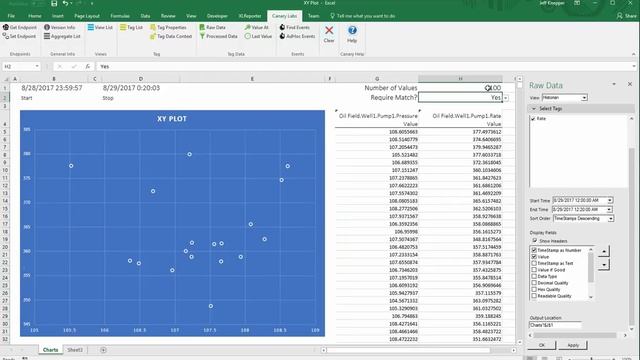This screenshot has height=360, width=640.
Task: Open the Tag List tool
Action: tap(131, 27)
